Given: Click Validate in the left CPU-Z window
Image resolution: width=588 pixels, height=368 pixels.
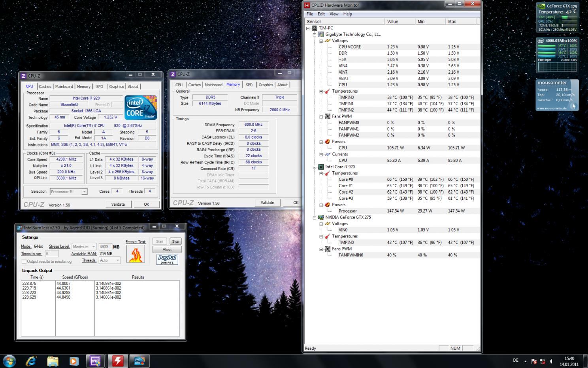Looking at the screenshot, I should (118, 205).
